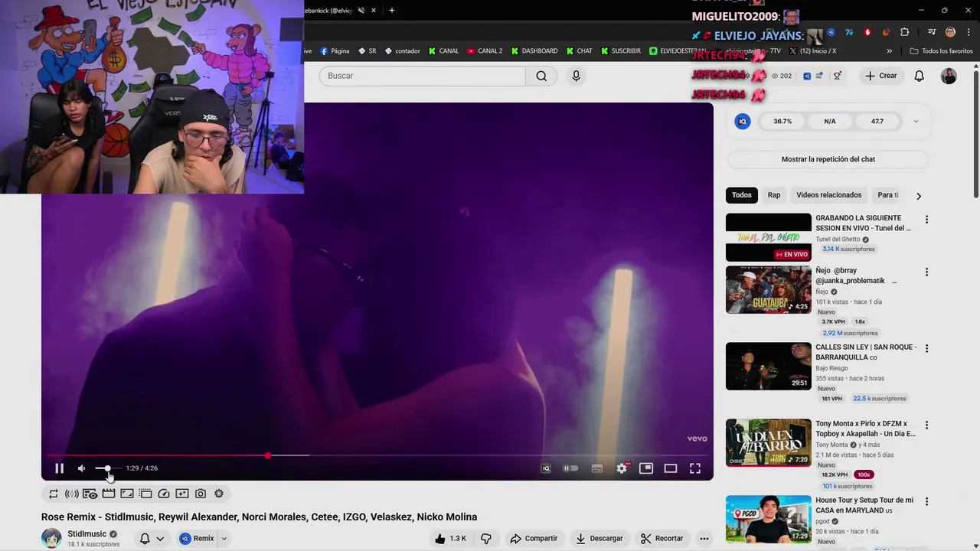
Task: Click the search magnifier button
Action: pyautogui.click(x=542, y=76)
